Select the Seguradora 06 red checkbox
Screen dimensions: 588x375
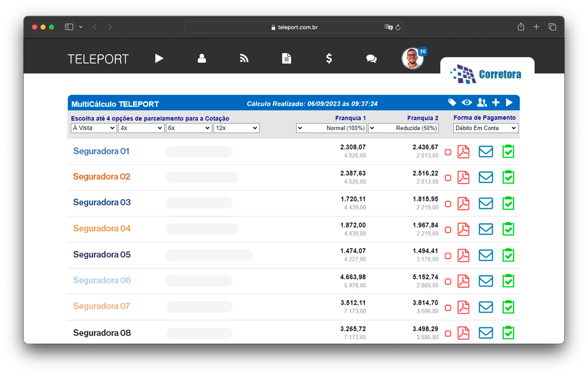tap(448, 282)
